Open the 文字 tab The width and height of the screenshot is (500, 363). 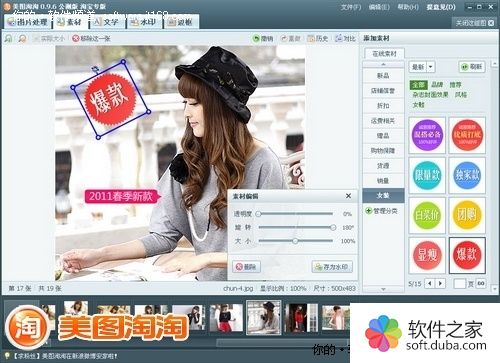click(107, 22)
